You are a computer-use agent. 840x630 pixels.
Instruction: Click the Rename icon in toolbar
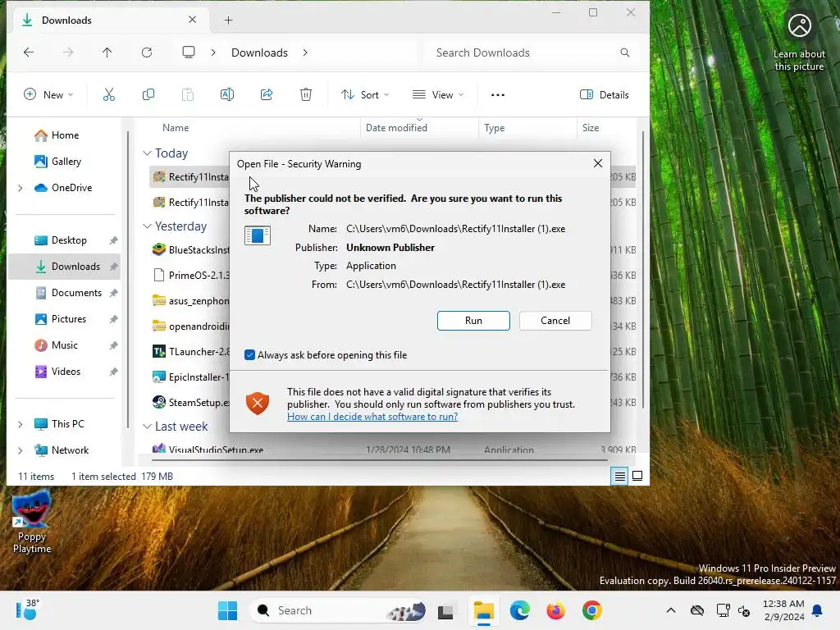point(227,95)
